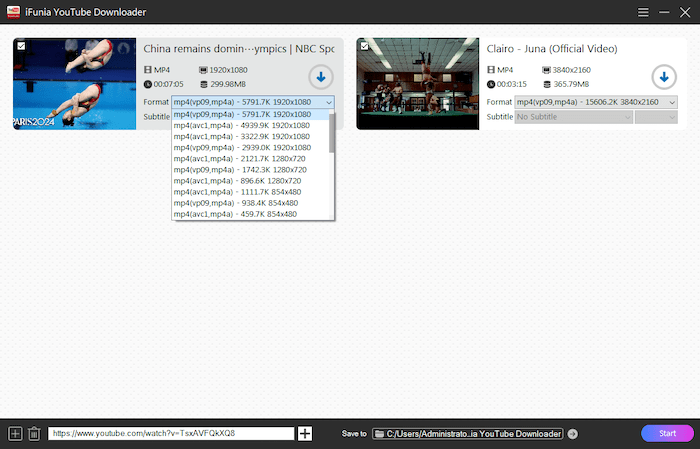Viewport: 700px width, 449px height.
Task: Click the format list scrollbar
Action: [x=331, y=140]
